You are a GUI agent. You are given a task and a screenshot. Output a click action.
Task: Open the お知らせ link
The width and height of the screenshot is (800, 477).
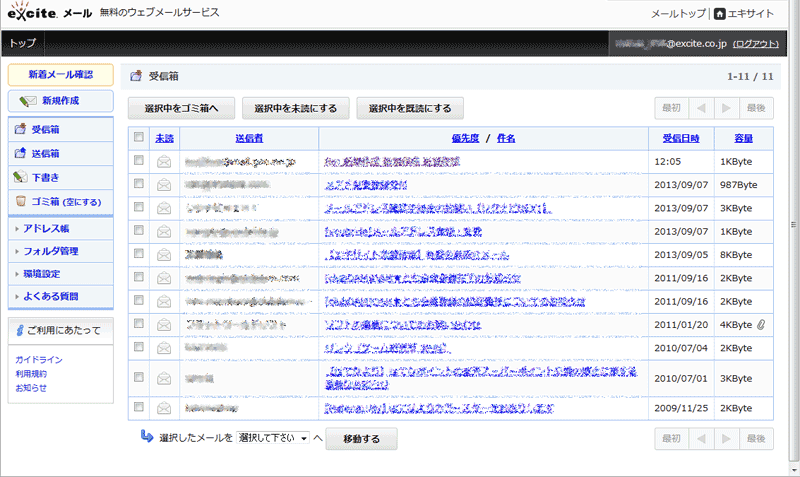pyautogui.click(x=31, y=388)
